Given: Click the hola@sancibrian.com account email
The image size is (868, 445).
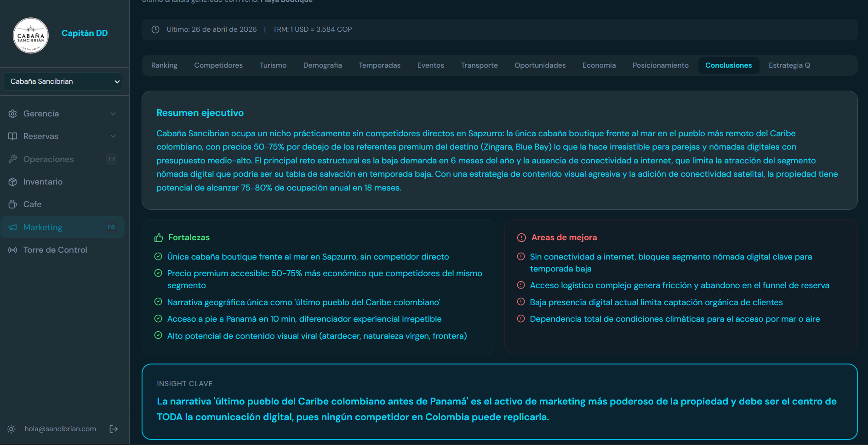Looking at the screenshot, I should pyautogui.click(x=60, y=429).
